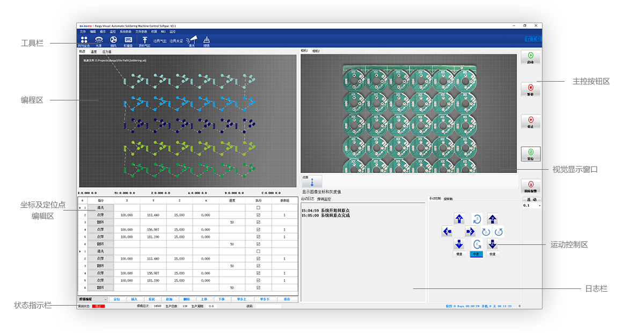Open the 焊锡监控 solder monitor tab
This screenshot has width=644, height=333.
point(323,199)
